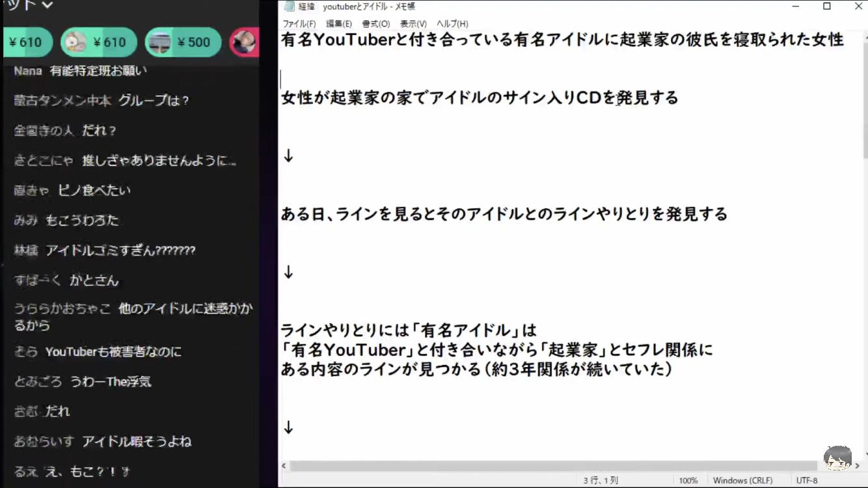
Task: Click the 3行、1列 status bar entry
Action: click(601, 480)
